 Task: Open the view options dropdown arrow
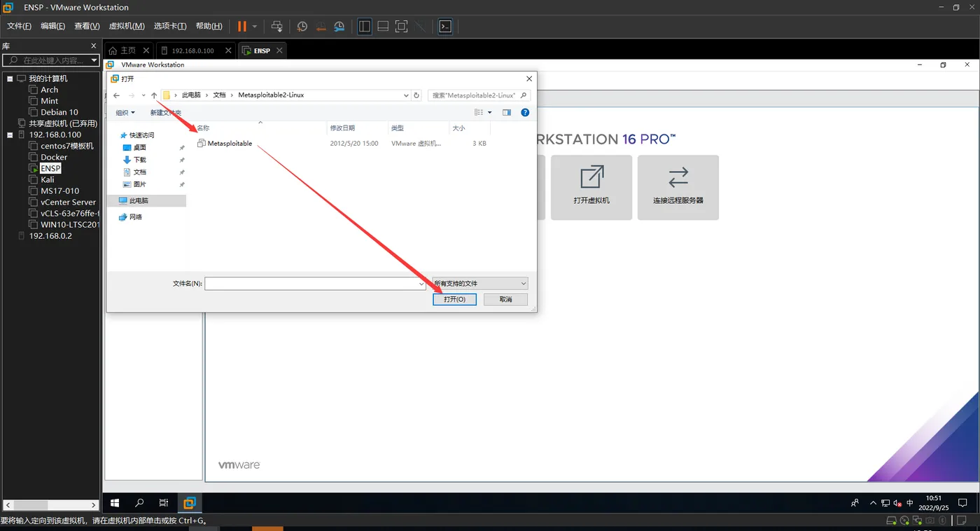point(490,113)
